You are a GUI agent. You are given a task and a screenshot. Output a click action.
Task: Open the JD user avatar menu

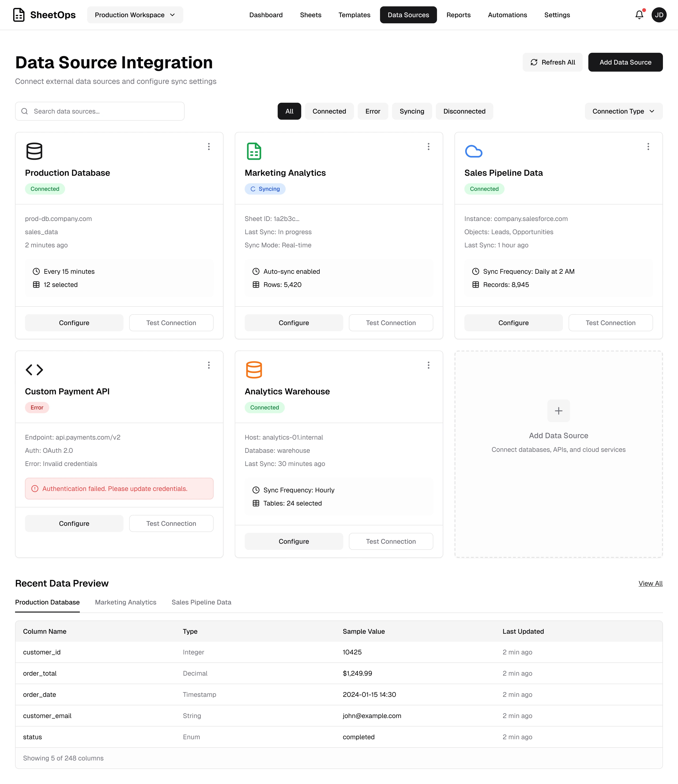[659, 15]
